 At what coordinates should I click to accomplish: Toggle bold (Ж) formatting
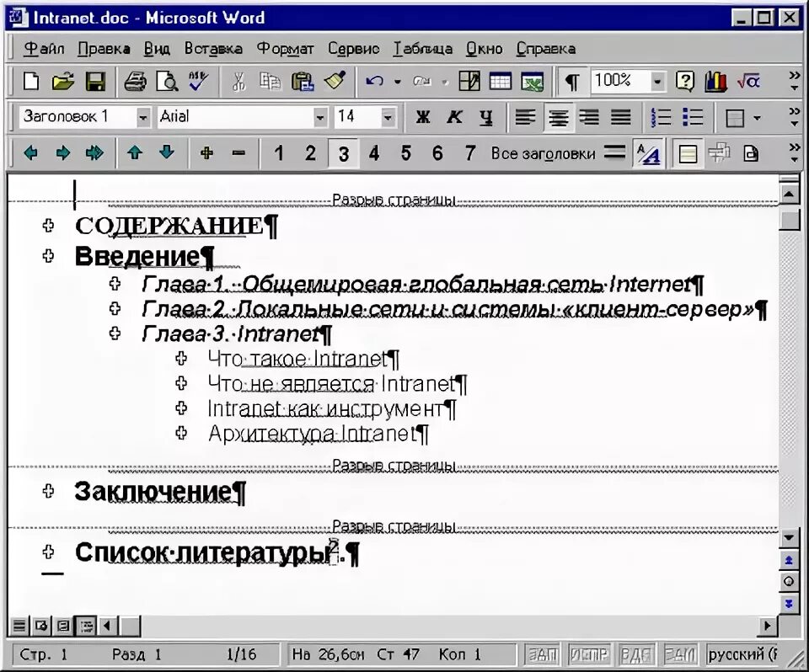pos(423,118)
